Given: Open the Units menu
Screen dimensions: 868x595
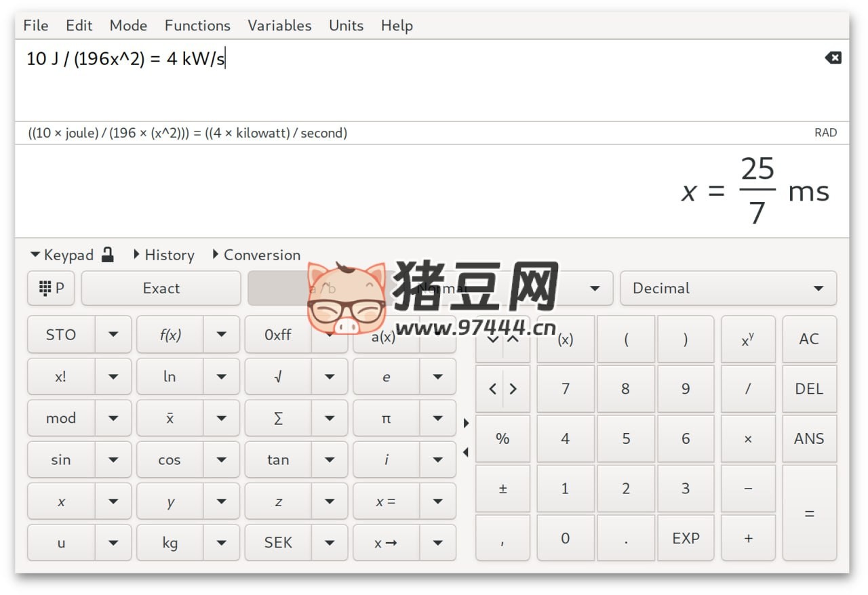Looking at the screenshot, I should 346,26.
